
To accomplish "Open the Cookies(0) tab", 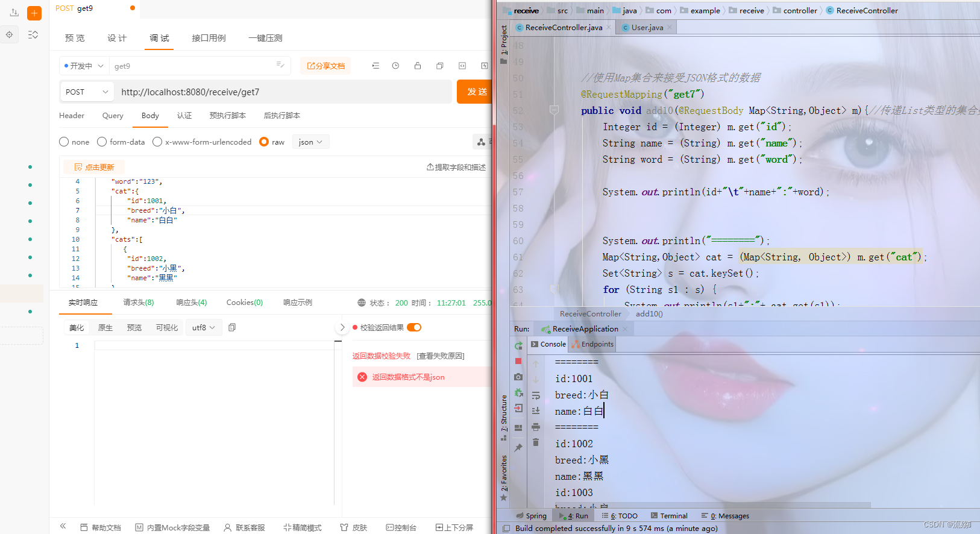I will click(245, 303).
